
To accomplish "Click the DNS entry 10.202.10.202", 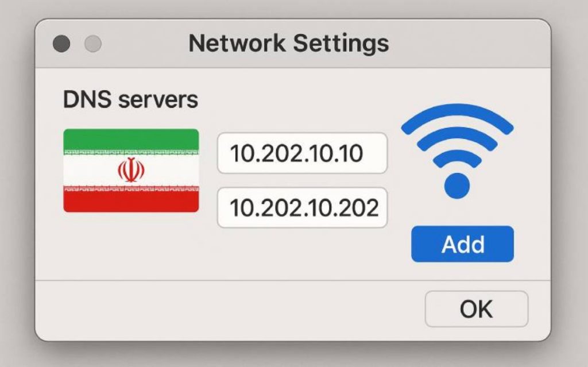I will [303, 208].
